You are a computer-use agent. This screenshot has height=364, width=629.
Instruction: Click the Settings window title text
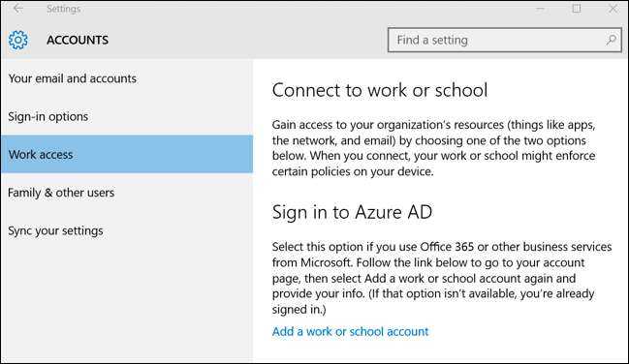pos(63,9)
